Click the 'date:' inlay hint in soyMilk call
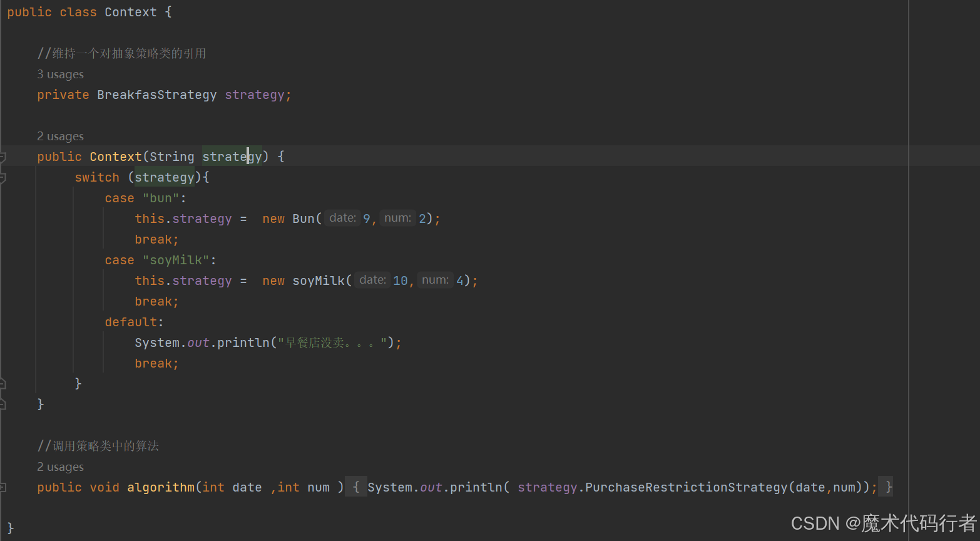The image size is (980, 541). [x=372, y=280]
